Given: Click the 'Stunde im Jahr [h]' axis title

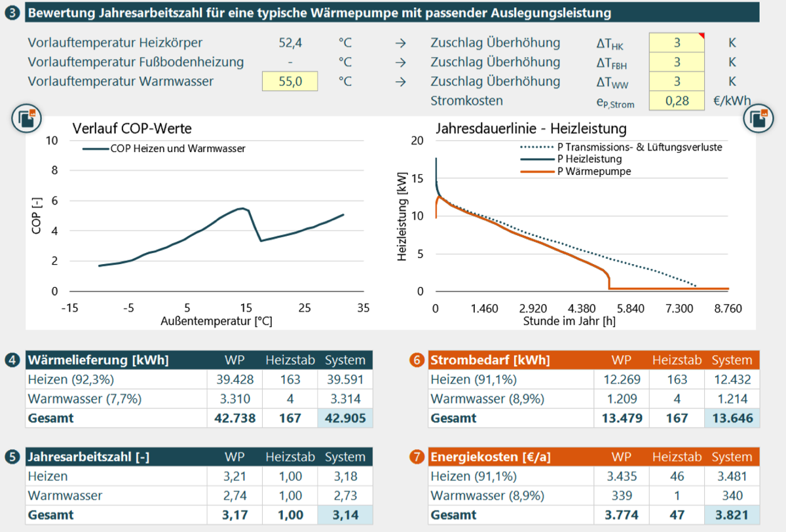Looking at the screenshot, I should [x=569, y=322].
